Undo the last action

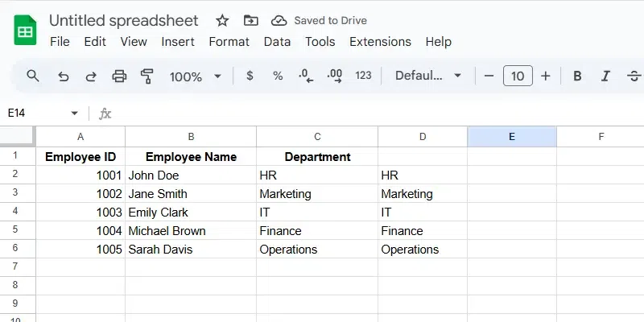[63, 76]
